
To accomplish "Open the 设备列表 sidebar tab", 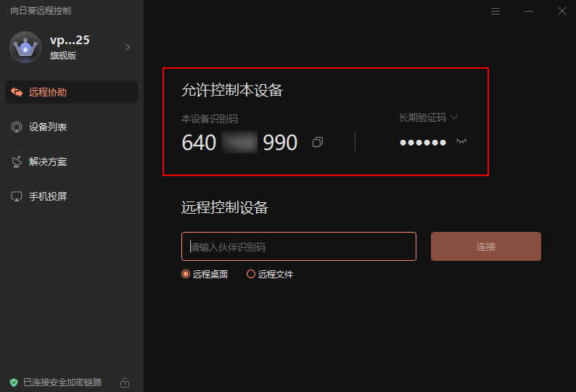I will [71, 127].
